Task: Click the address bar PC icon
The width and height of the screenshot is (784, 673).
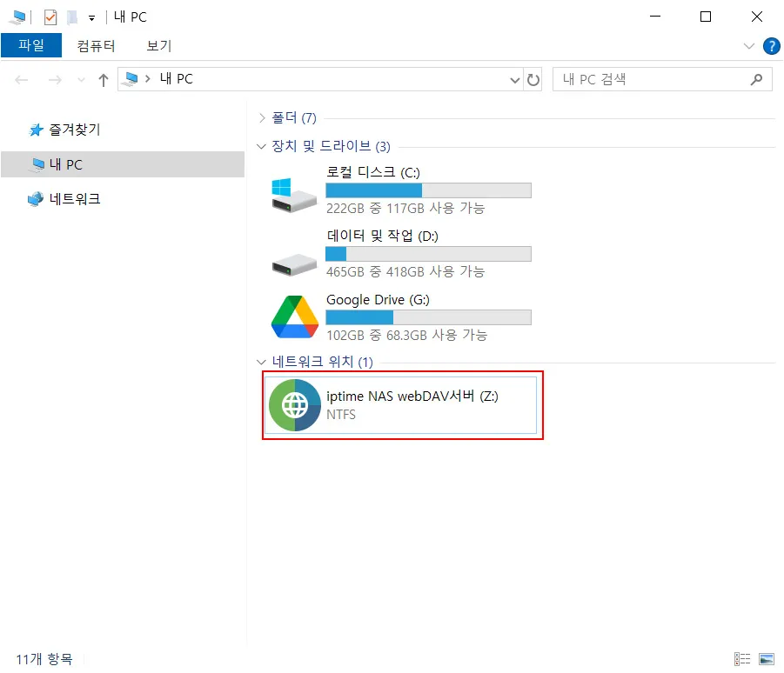Action: click(x=131, y=79)
